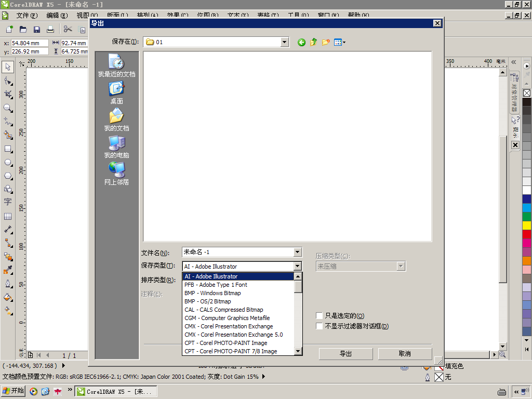Close the Export dialog
The image size is (532, 399).
point(437,23)
